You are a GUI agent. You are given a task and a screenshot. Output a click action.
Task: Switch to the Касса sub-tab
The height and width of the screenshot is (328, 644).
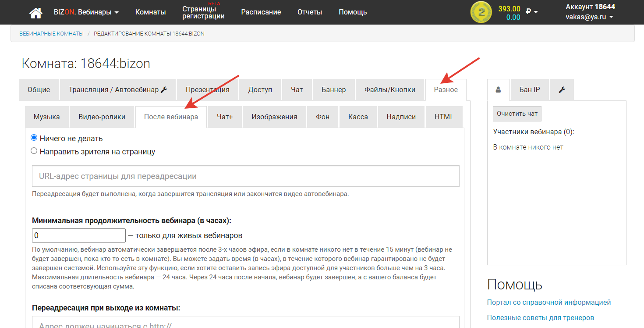[358, 117]
